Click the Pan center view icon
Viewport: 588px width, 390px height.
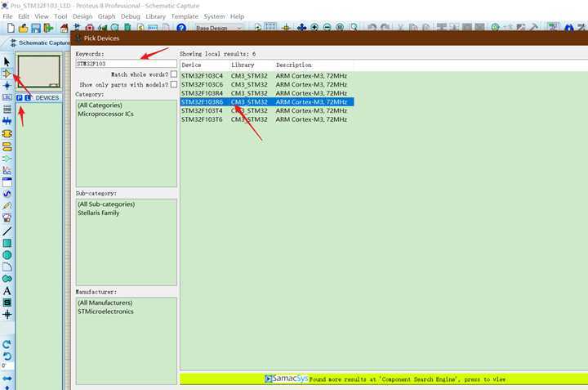pos(301,28)
